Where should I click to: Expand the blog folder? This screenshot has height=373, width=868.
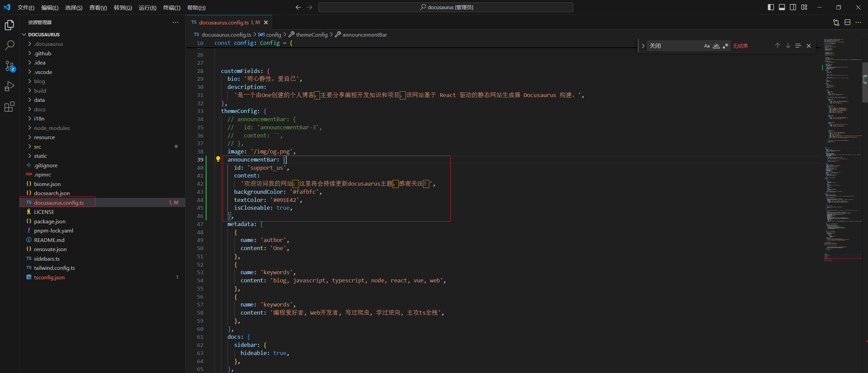pos(102,81)
